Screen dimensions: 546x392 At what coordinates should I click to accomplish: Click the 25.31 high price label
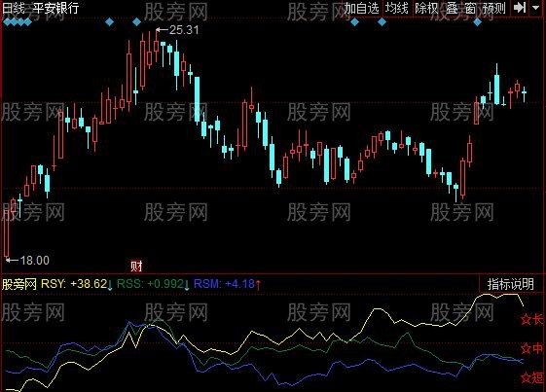pos(184,30)
